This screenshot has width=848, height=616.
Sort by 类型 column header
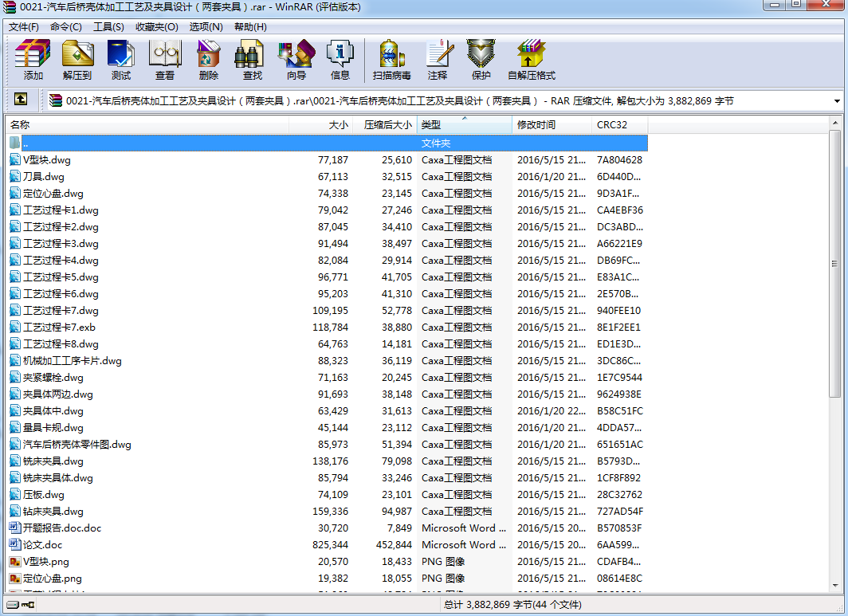coord(465,125)
